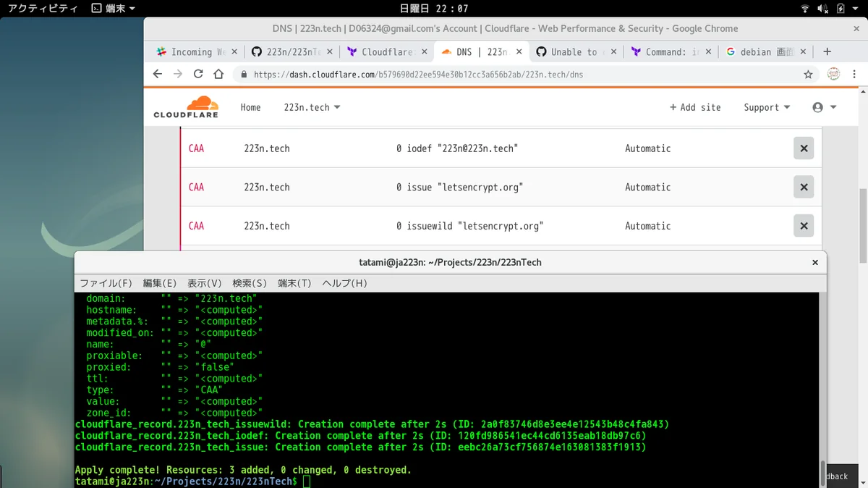Open the clock showing 日曜日 22:07

point(434,9)
